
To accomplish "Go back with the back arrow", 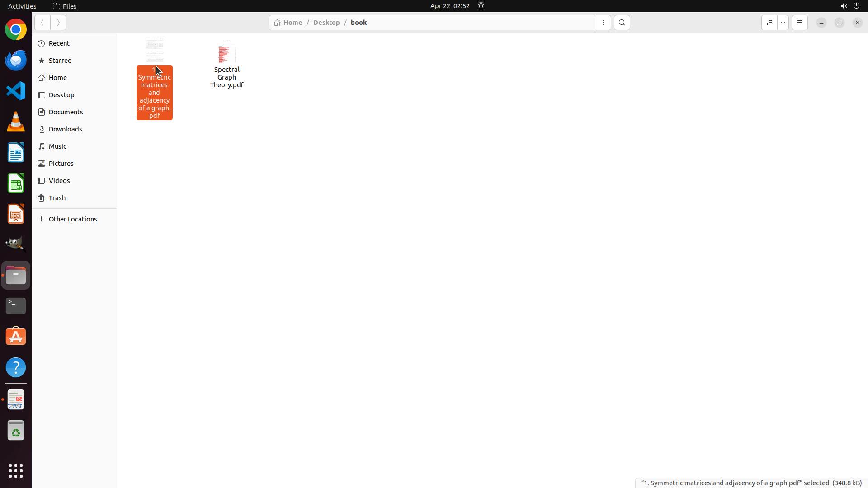I will pos(42,23).
